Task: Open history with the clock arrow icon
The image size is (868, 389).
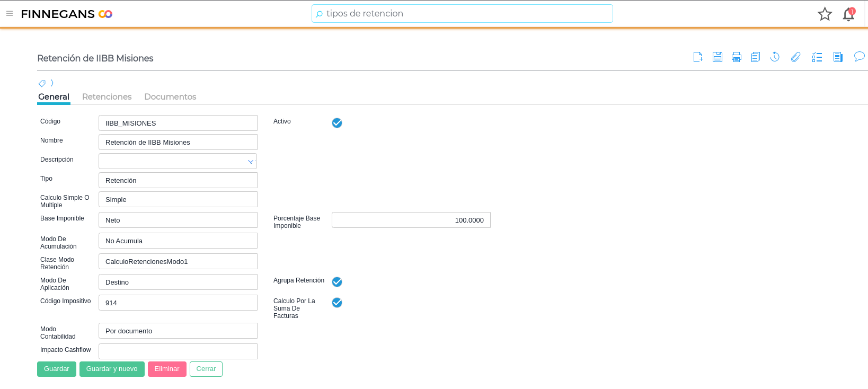Action: click(775, 57)
